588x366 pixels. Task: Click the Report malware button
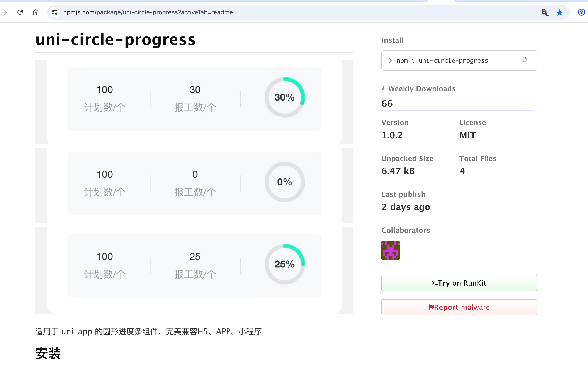[459, 307]
